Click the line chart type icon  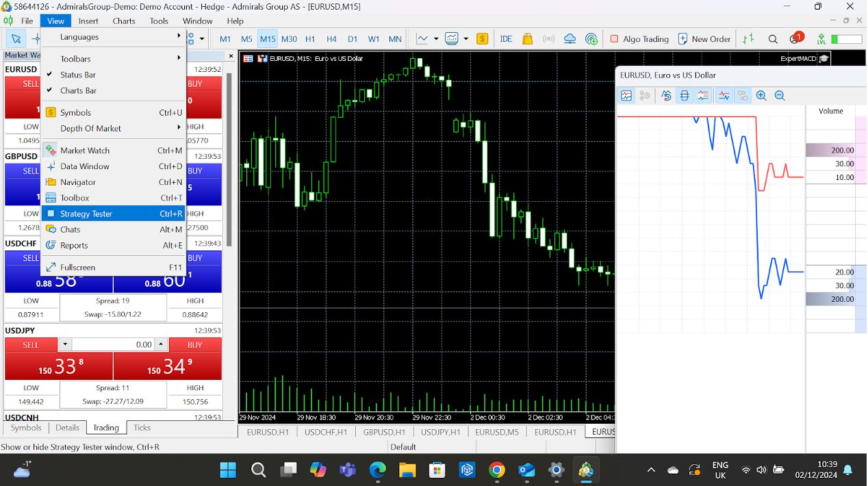point(422,39)
